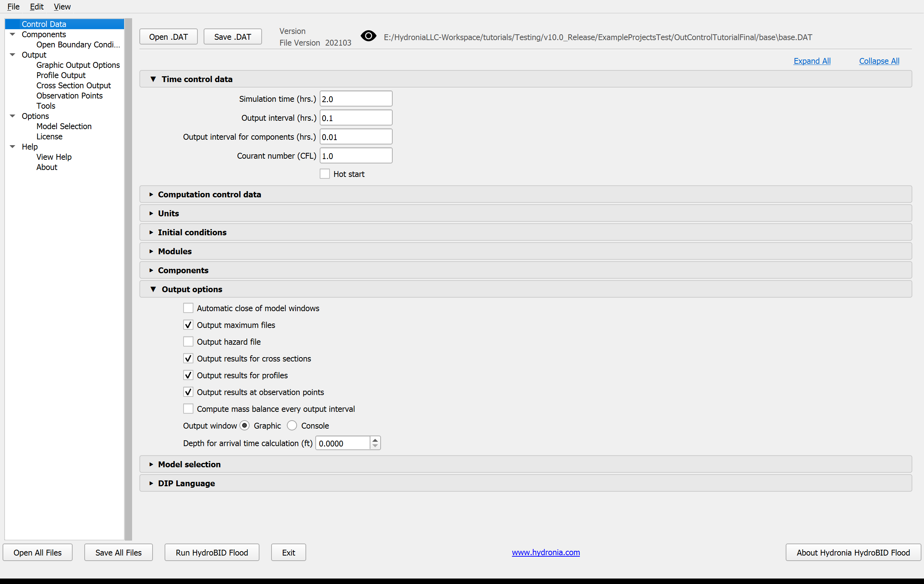
Task: Open the View menu
Action: [62, 7]
